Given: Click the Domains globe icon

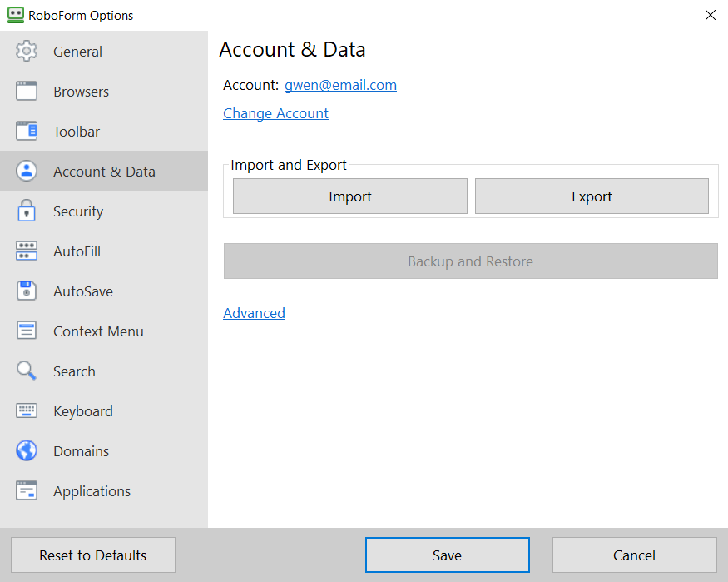Looking at the screenshot, I should point(27,451).
